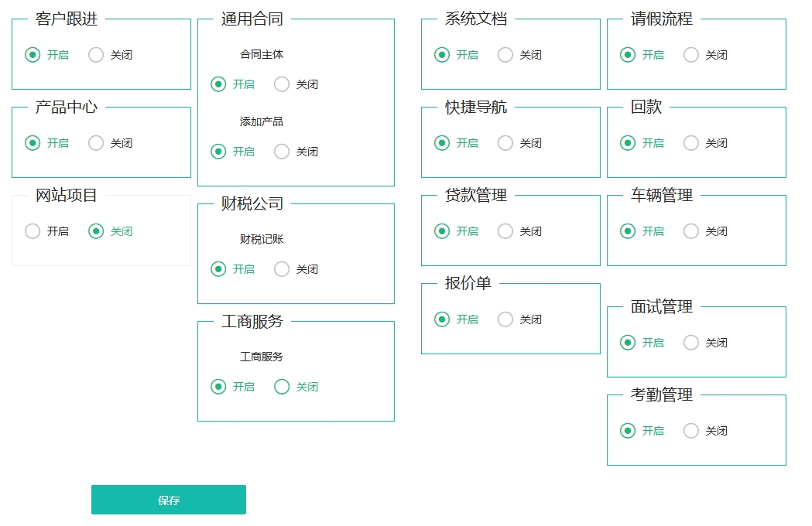Viewport: 812px width, 526px height.
Task: Enable 网站项目 by selecting 开启
Action: tap(33, 231)
